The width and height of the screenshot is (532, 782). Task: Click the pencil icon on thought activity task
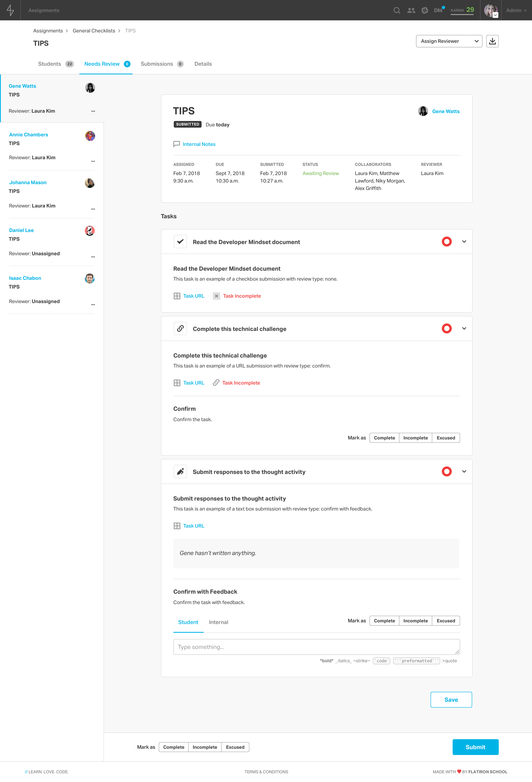pyautogui.click(x=180, y=471)
